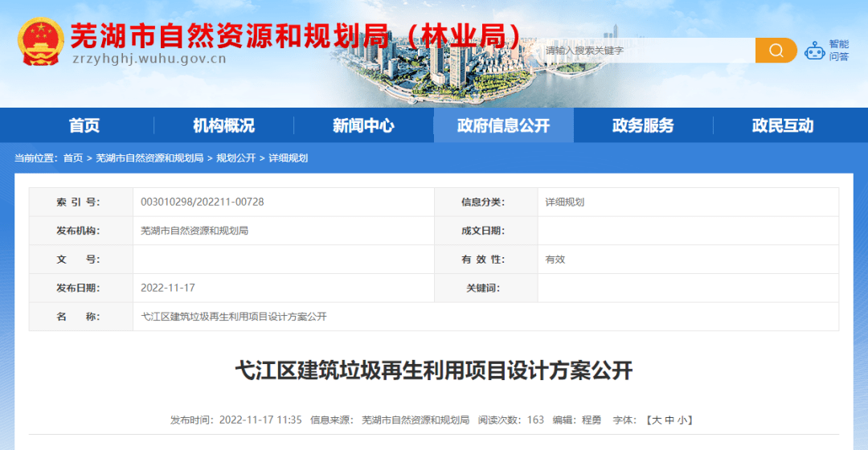Open the 首页 navigation tab
This screenshot has height=450, width=868.
(84, 125)
